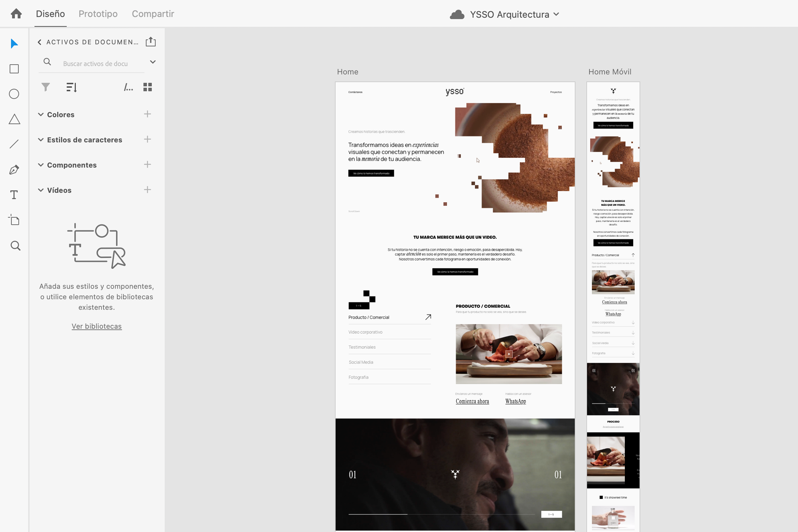This screenshot has height=532, width=798.
Task: Open the Compartir tab
Action: pos(153,14)
